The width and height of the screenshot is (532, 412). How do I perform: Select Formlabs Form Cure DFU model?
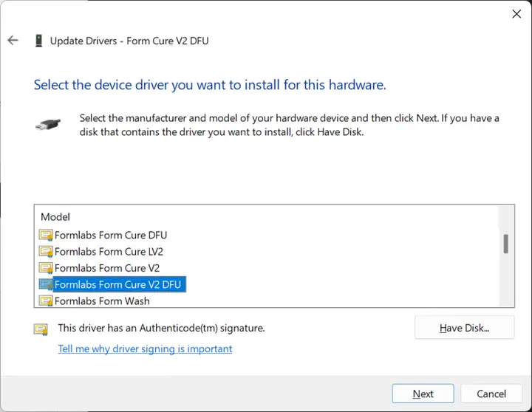tap(111, 235)
